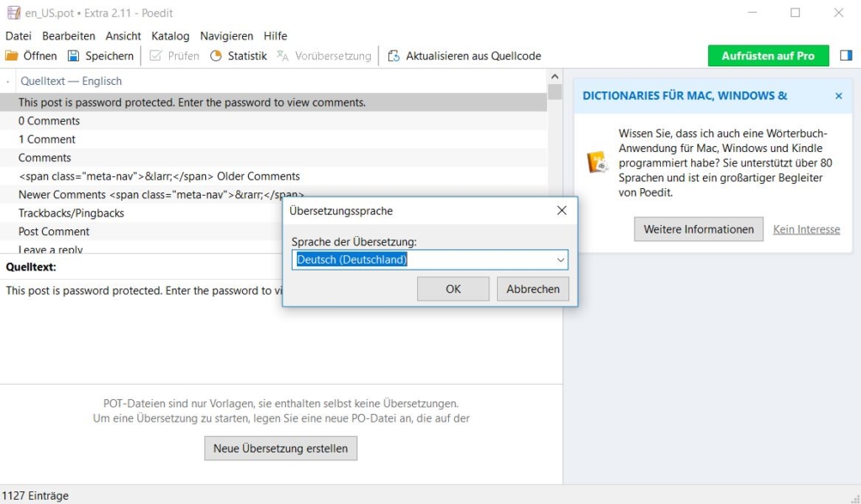Open the Bearbeiten menu

pos(69,35)
